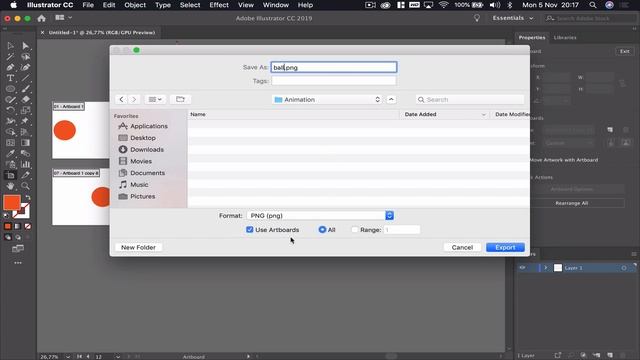This screenshot has width=640, height=360.
Task: Select the Magic Wand tool
Action: coord(10,57)
